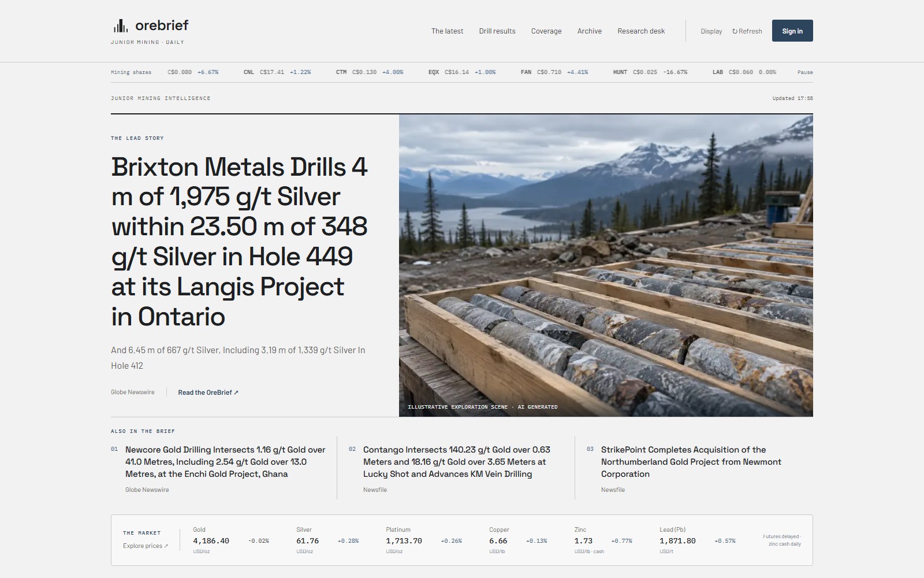Click the Sign in button
The height and width of the screenshot is (578, 924).
792,31
